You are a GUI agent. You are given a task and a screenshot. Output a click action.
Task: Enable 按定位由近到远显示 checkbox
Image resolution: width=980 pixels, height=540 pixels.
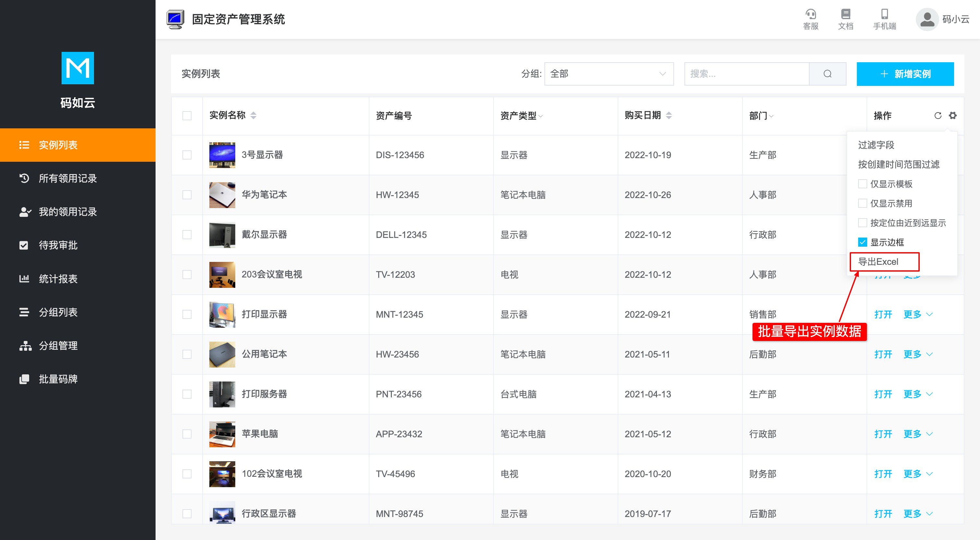862,223
